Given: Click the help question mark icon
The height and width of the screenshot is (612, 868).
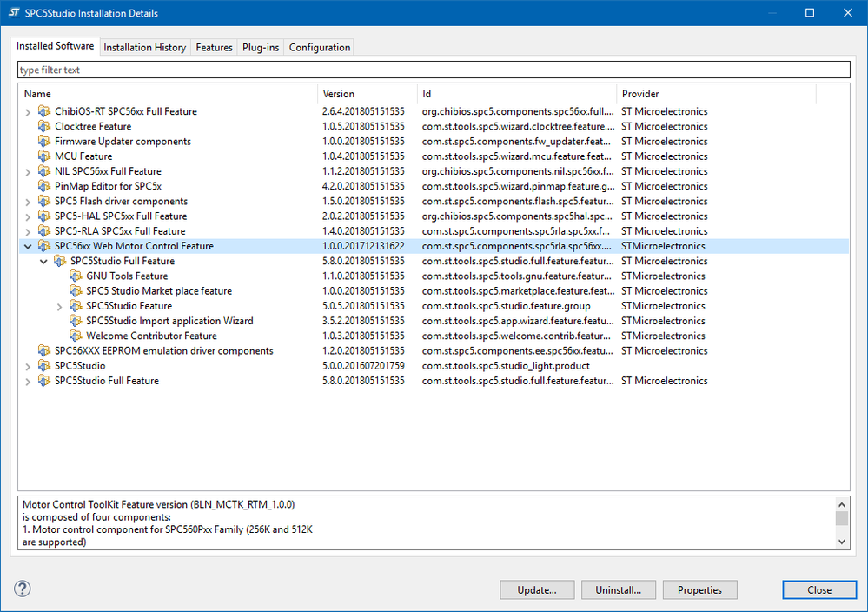Looking at the screenshot, I should (23, 589).
